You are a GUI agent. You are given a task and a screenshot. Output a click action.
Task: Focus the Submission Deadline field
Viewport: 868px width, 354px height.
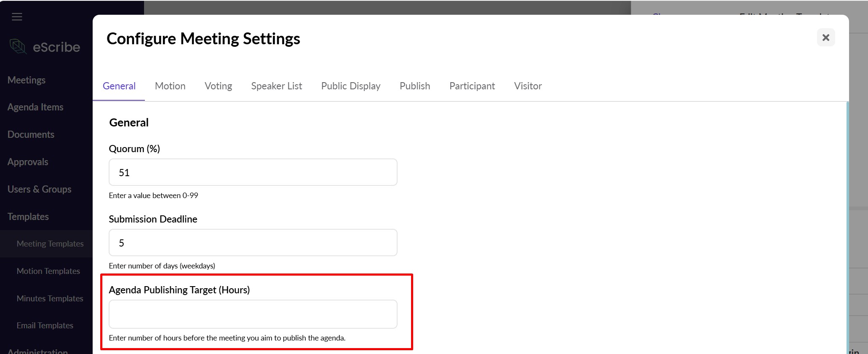click(x=253, y=243)
